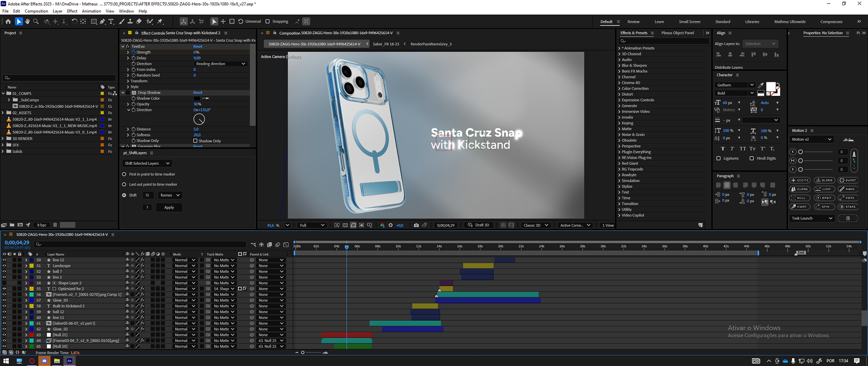Click the center text paragraph alignment icon

(727, 185)
